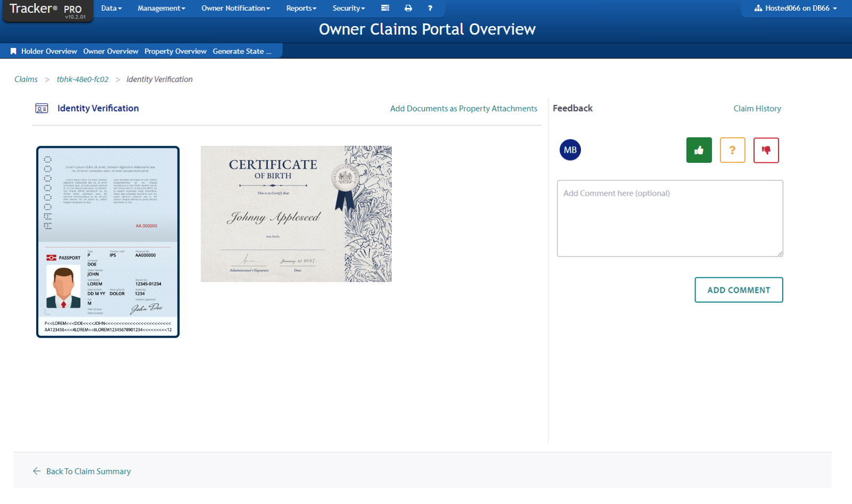
Task: Click the MB avatar badge in Feedback panel
Action: [x=570, y=150]
